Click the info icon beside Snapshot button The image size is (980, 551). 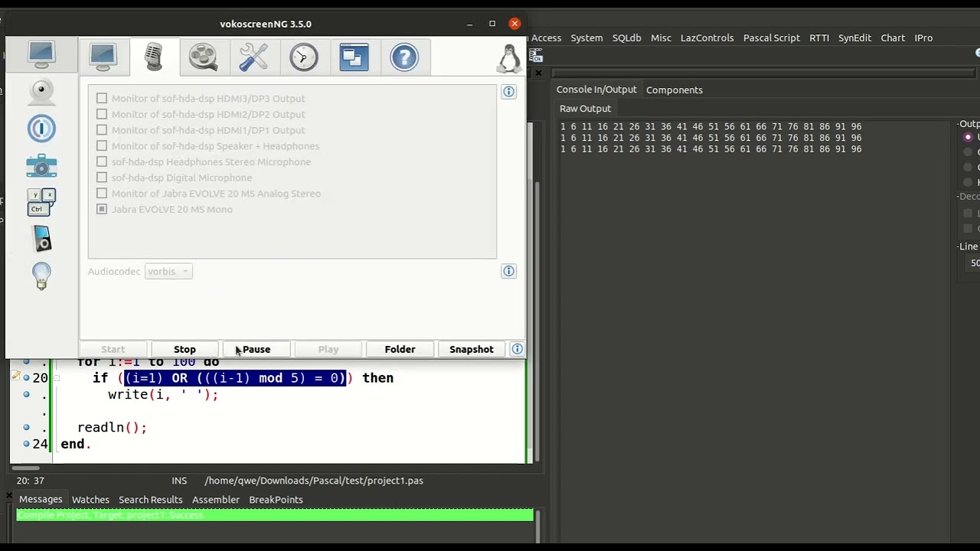[x=518, y=349]
